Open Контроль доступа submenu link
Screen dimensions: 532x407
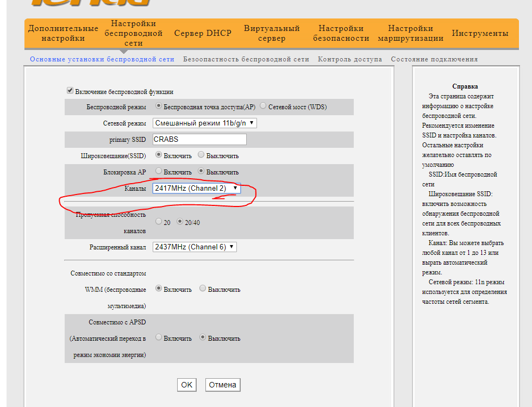349,59
